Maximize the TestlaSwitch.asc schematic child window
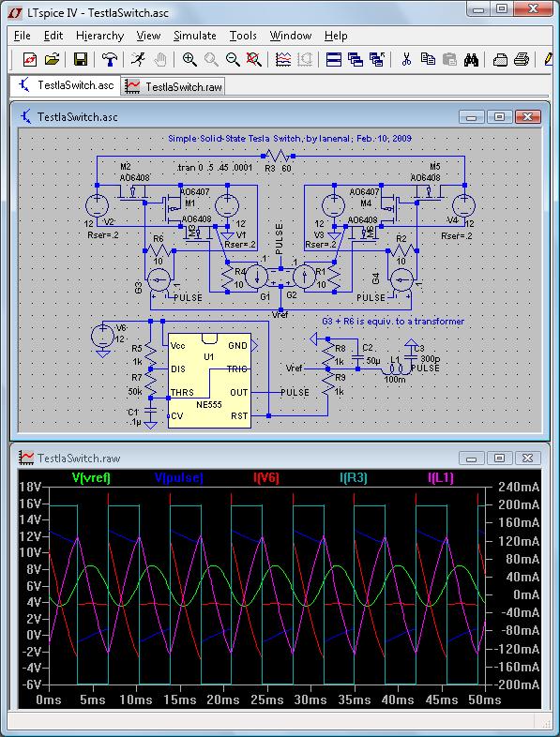This screenshot has width=560, height=737. [x=499, y=116]
